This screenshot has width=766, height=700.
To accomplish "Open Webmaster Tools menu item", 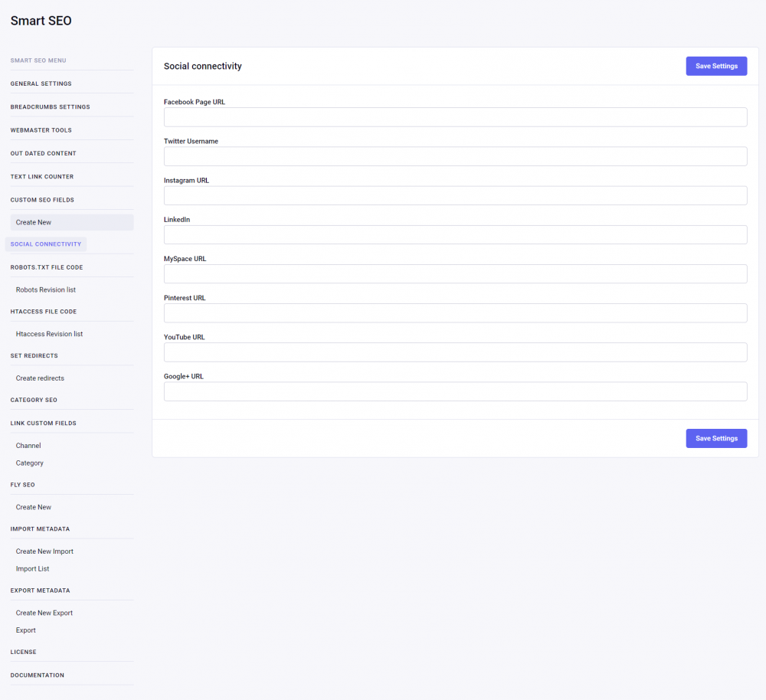I will point(41,130).
